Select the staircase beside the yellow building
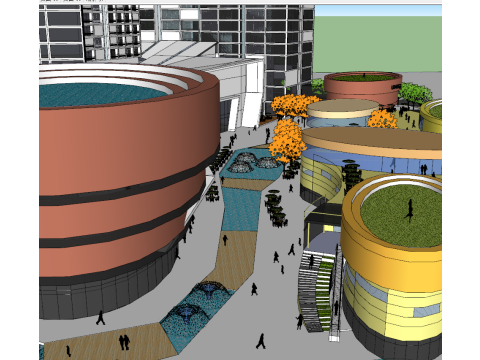Image resolution: width=480 pixels, height=360 pixels. (316, 292)
